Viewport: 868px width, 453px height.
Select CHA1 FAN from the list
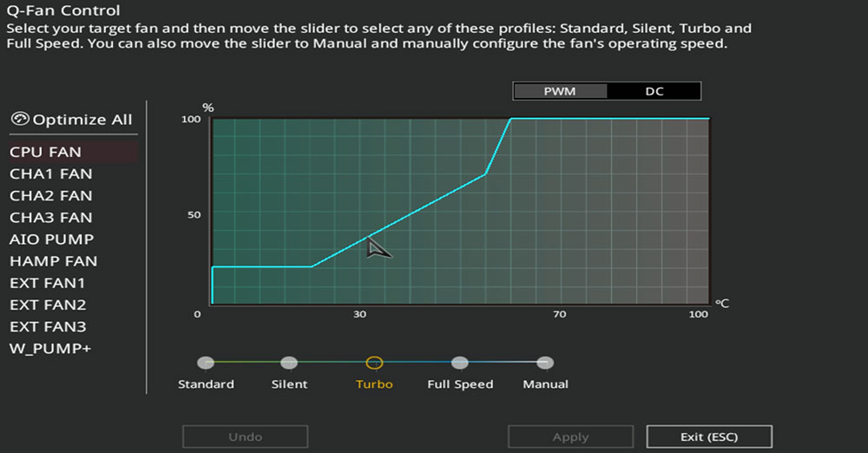click(51, 174)
